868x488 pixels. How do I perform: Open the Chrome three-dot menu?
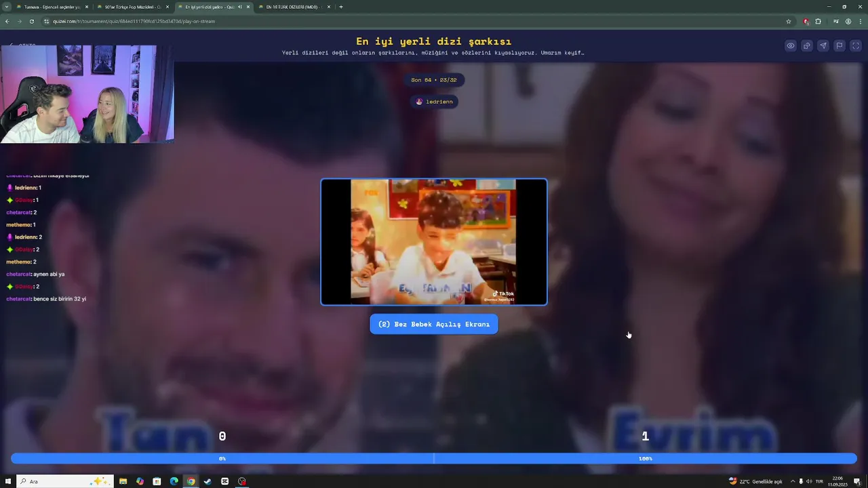(x=861, y=21)
